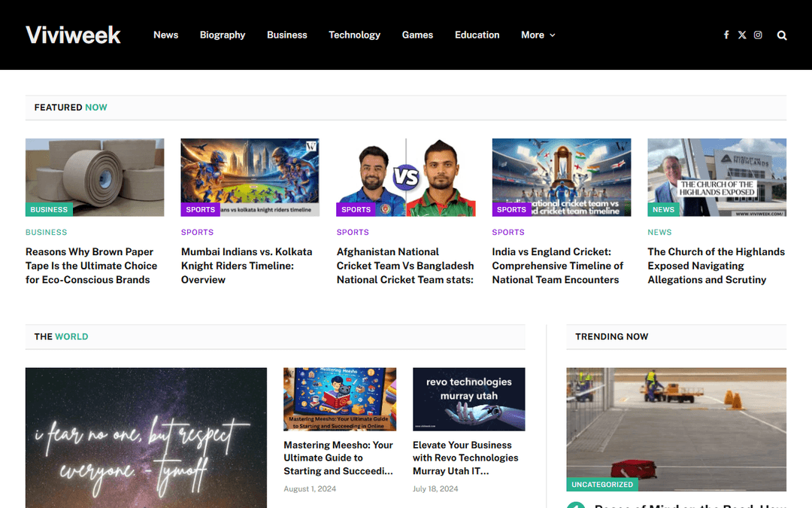Click SPORTS category text above India vs England headline
This screenshot has height=508, width=812.
point(508,233)
